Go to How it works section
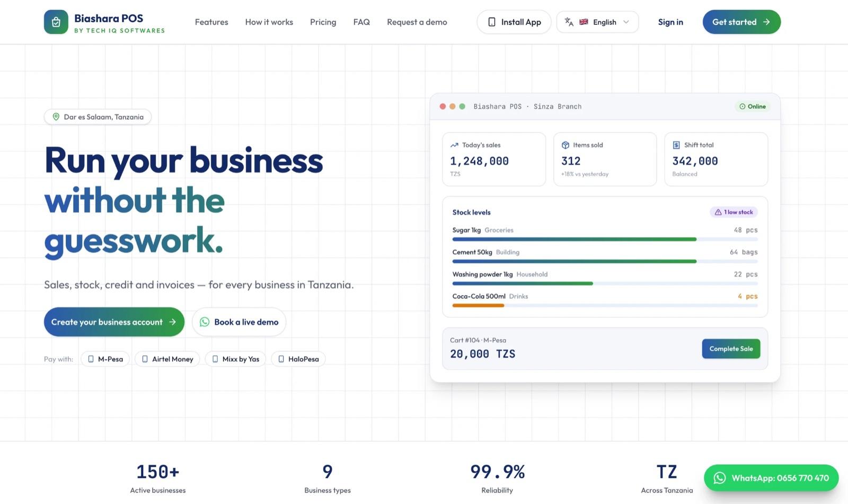This screenshot has width=848, height=504. [269, 22]
